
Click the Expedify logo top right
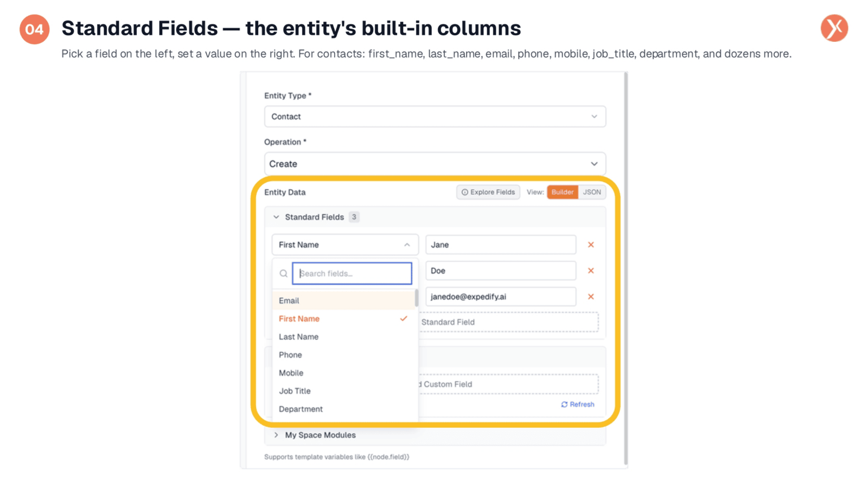click(x=834, y=28)
